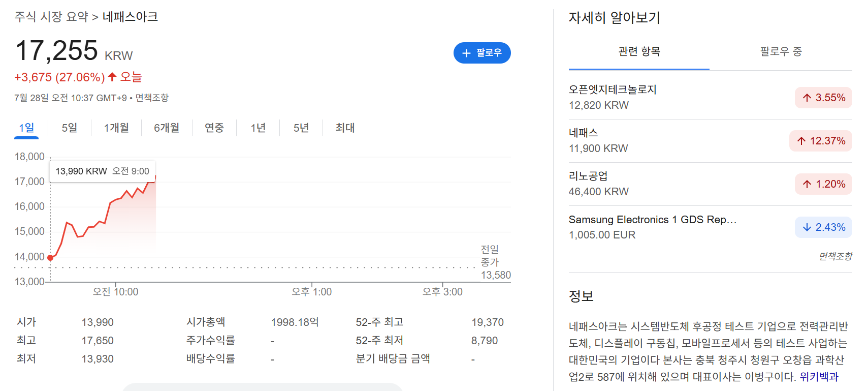This screenshot has width=868, height=391.
Task: Click the 12.37% change badge
Action: point(821,141)
